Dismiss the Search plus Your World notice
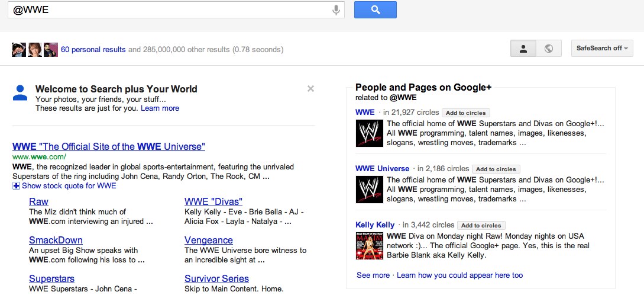Viewport: 644px width, 295px height. coord(310,88)
